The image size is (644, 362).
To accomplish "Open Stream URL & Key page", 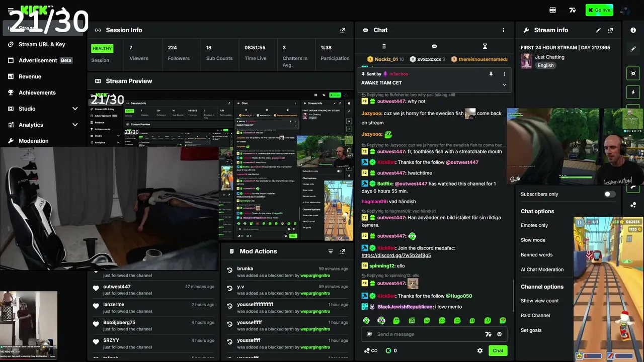I will tap(42, 44).
